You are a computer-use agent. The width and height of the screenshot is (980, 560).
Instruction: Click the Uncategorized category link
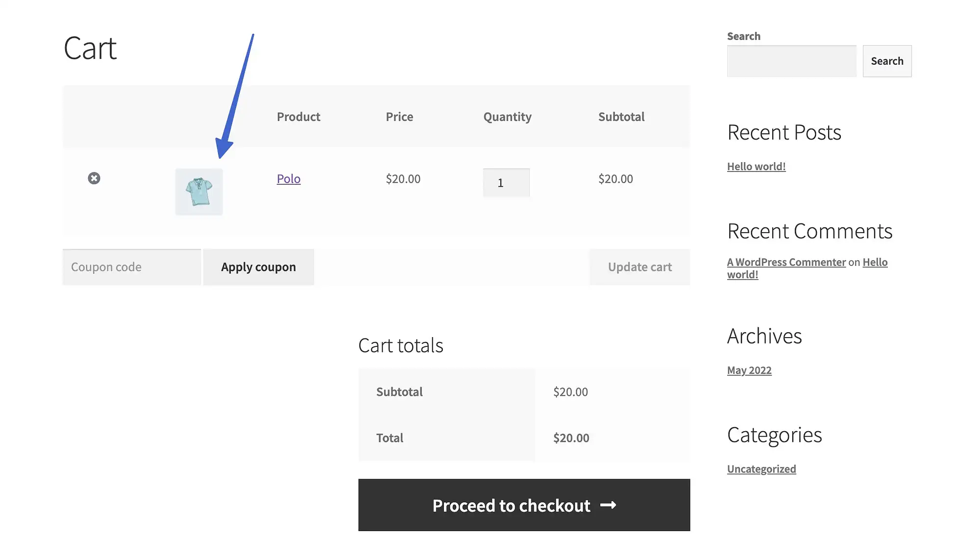[x=761, y=468]
